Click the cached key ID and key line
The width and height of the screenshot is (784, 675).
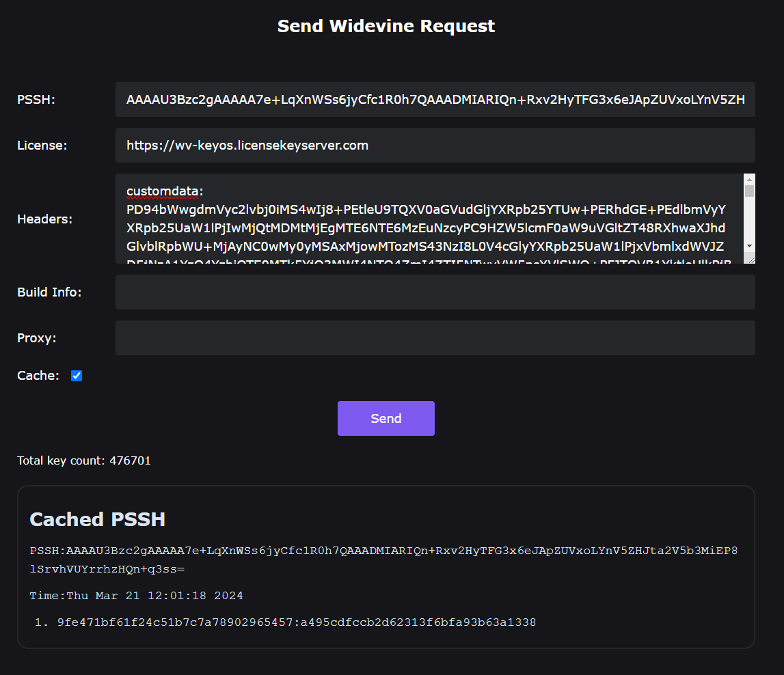(x=297, y=622)
